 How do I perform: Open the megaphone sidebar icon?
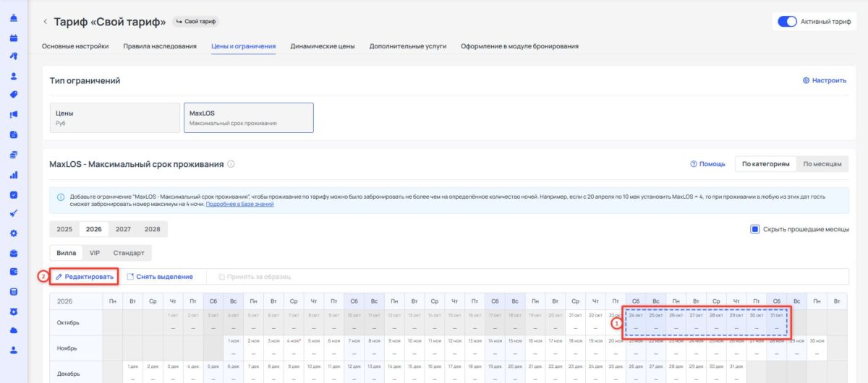14,114
